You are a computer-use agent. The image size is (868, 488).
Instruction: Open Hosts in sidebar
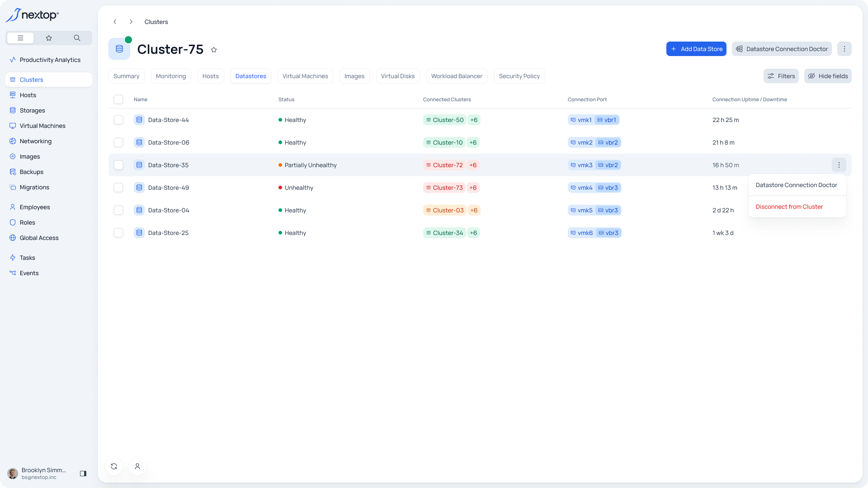pyautogui.click(x=49, y=95)
